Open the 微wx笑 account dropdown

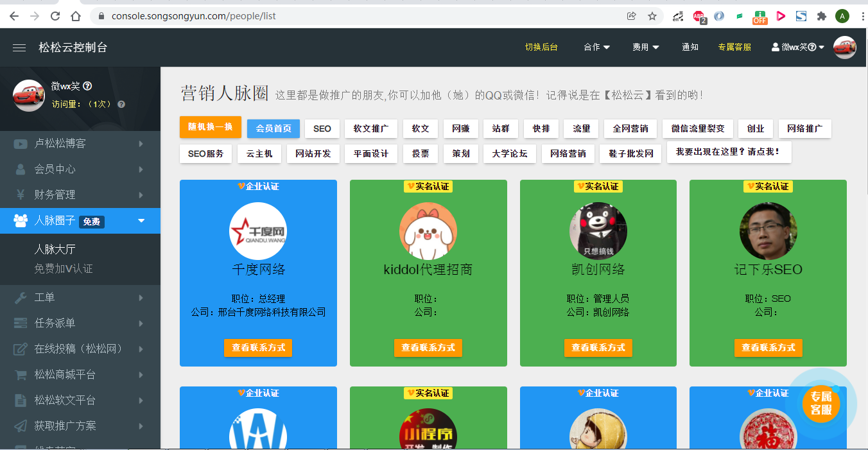pyautogui.click(x=797, y=48)
